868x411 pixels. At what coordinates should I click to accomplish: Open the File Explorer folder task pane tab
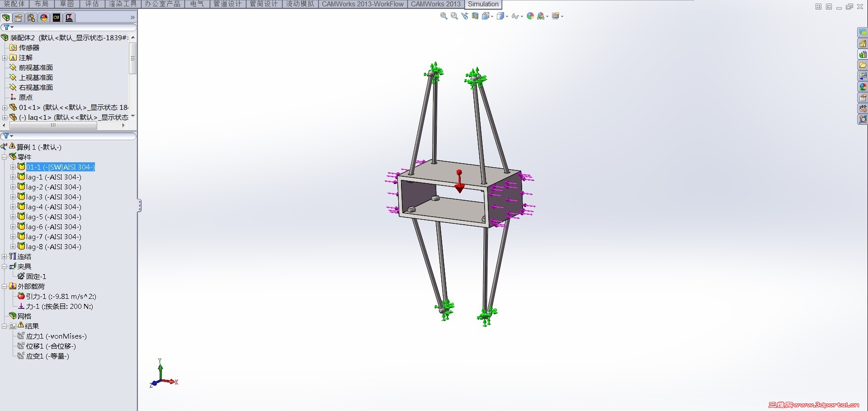[863, 65]
